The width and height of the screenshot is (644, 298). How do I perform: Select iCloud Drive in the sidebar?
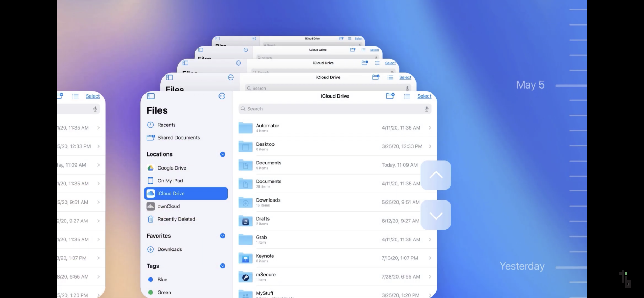click(x=186, y=193)
